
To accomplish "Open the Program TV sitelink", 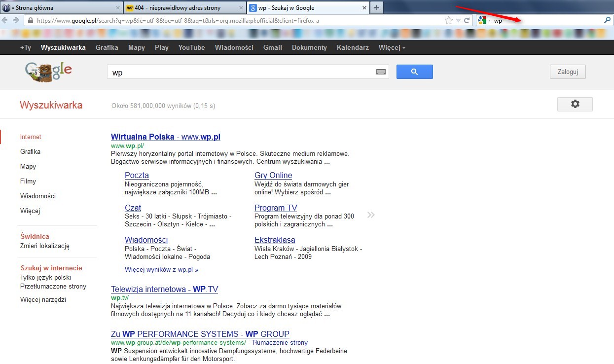I will (x=276, y=208).
